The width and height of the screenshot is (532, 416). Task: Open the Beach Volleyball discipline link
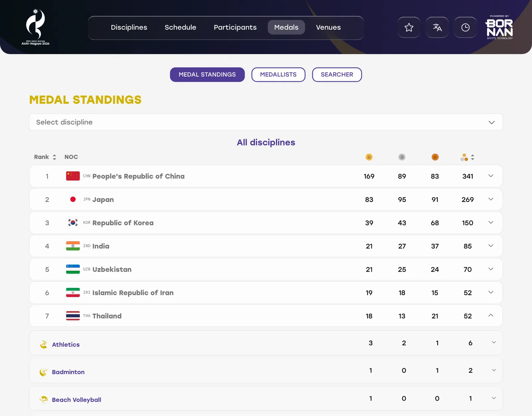(x=76, y=400)
